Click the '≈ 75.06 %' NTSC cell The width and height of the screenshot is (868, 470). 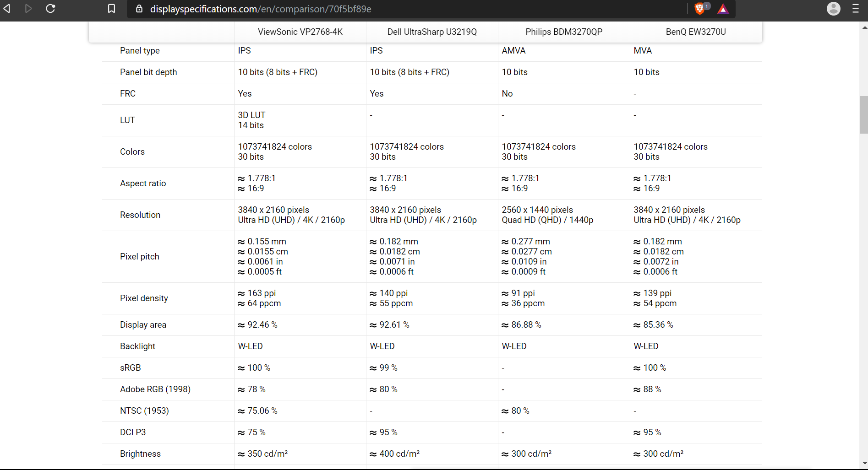(x=258, y=411)
